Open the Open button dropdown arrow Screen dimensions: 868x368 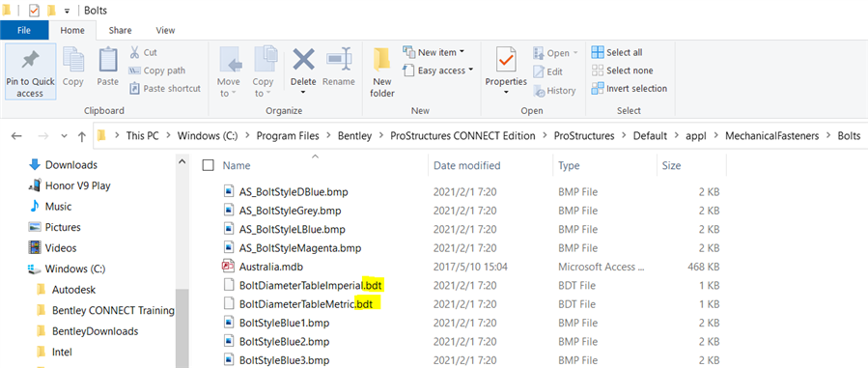click(x=575, y=53)
